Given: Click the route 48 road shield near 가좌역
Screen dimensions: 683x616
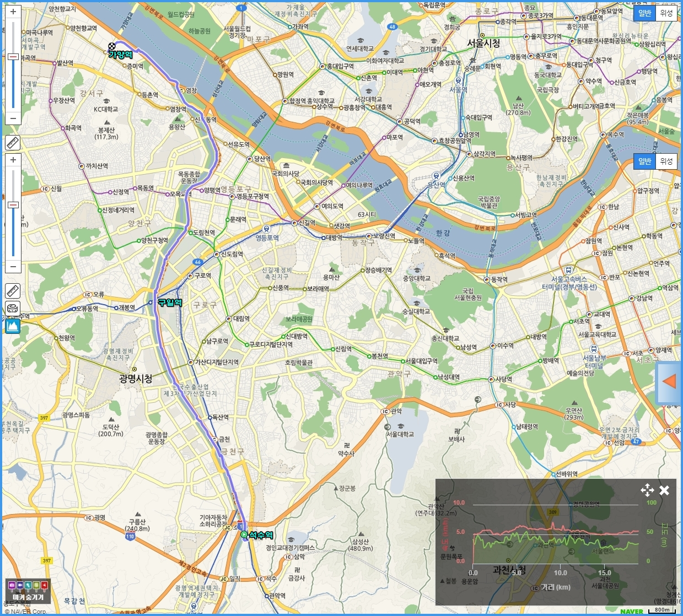Looking at the screenshot, I should coord(392,26).
